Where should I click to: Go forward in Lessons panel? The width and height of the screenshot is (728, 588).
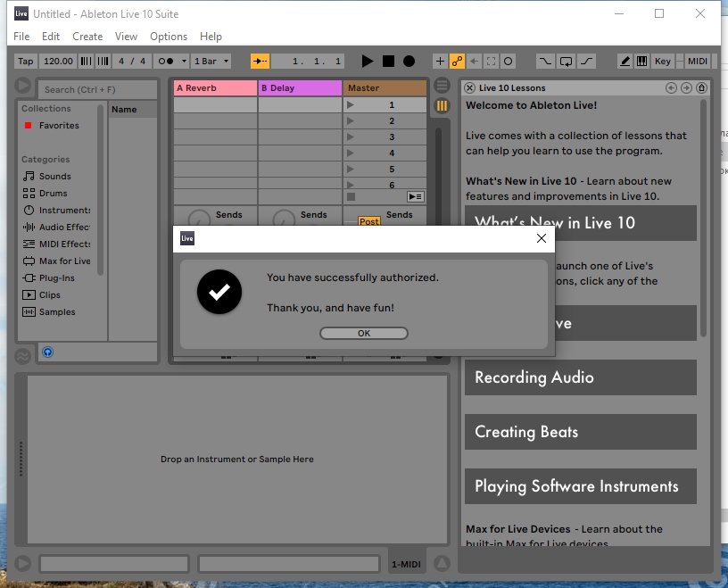[686, 87]
